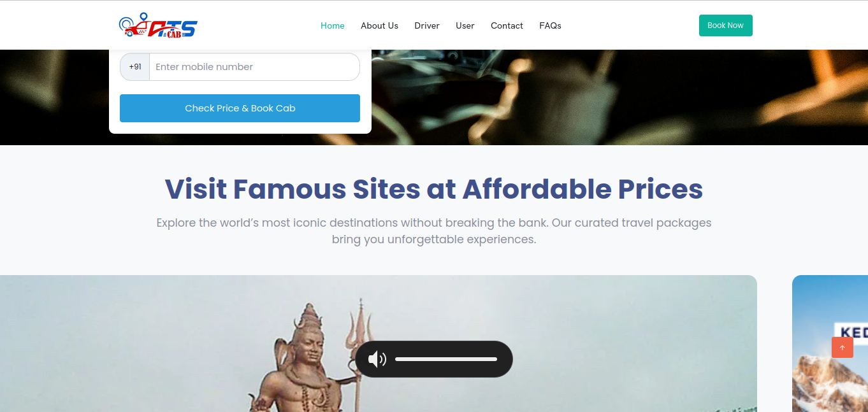Viewport: 868px width, 412px height.
Task: Open the Shiva statue destination card
Action: coord(379,344)
